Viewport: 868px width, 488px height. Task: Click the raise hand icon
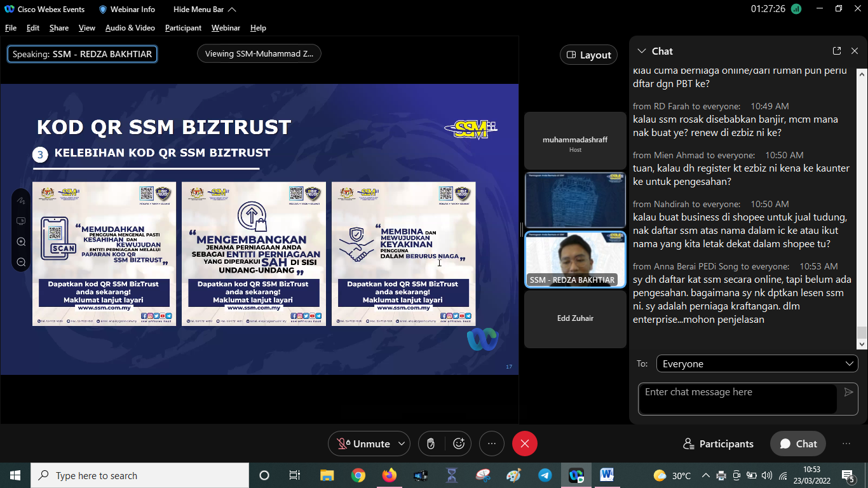[431, 444]
